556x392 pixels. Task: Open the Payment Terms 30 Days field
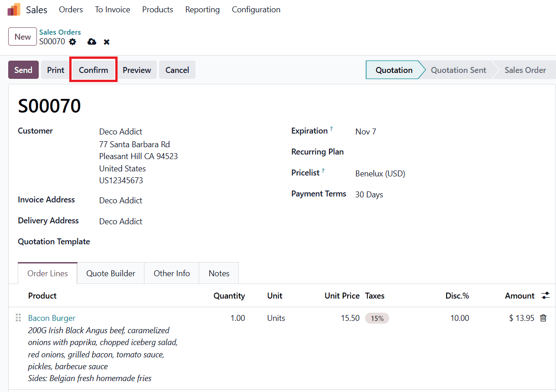coord(369,195)
